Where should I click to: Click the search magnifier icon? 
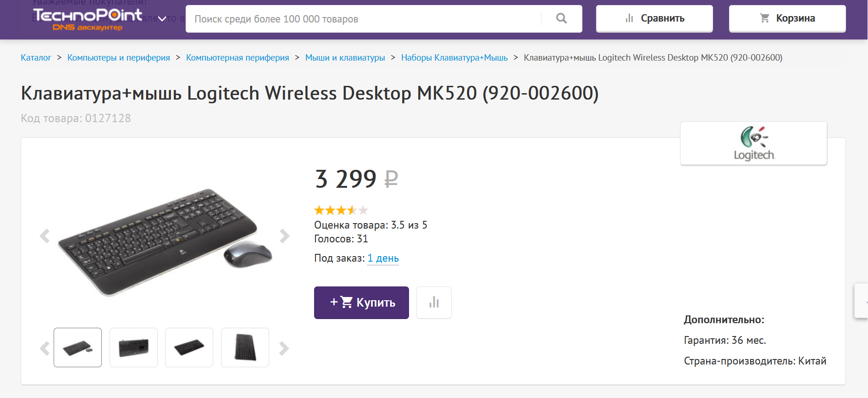pyautogui.click(x=561, y=19)
